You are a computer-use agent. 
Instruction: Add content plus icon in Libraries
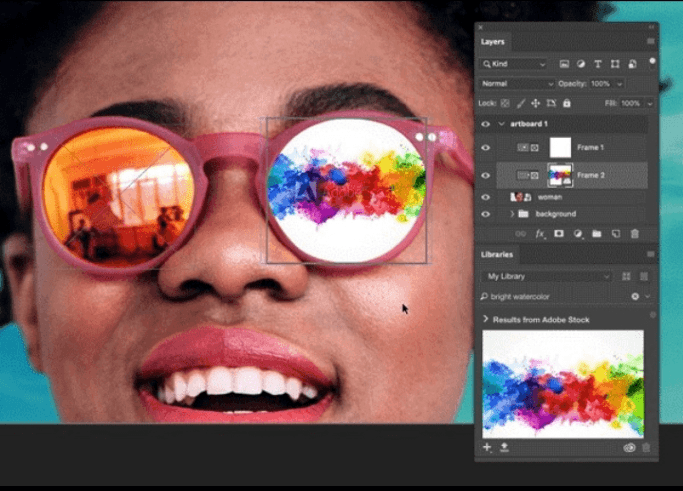(x=487, y=447)
